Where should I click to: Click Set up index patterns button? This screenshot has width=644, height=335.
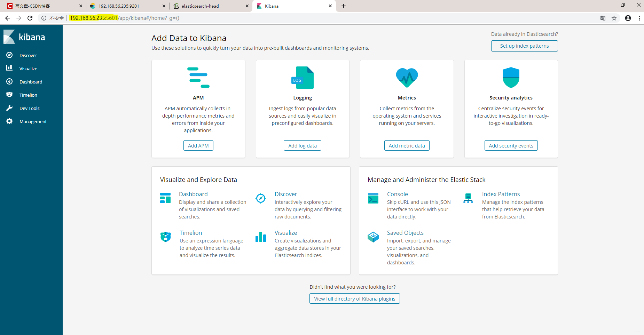point(524,46)
